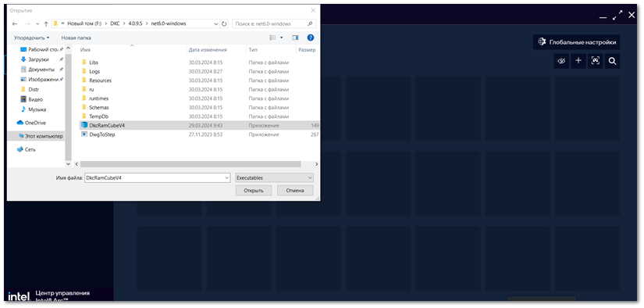Click the Открыть button
Image resolution: width=644 pixels, height=308 pixels.
[254, 191]
